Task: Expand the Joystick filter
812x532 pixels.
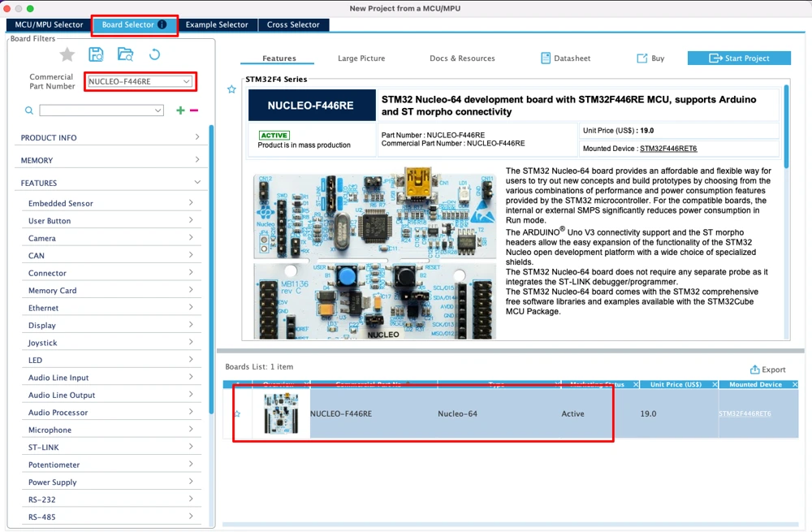Action: click(x=111, y=343)
